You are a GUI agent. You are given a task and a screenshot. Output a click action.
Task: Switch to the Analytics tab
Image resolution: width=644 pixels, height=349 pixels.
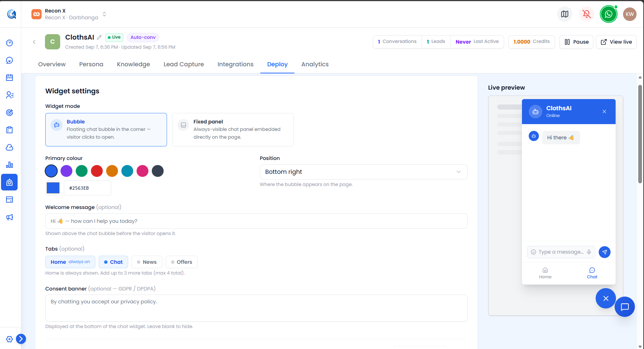tap(315, 64)
